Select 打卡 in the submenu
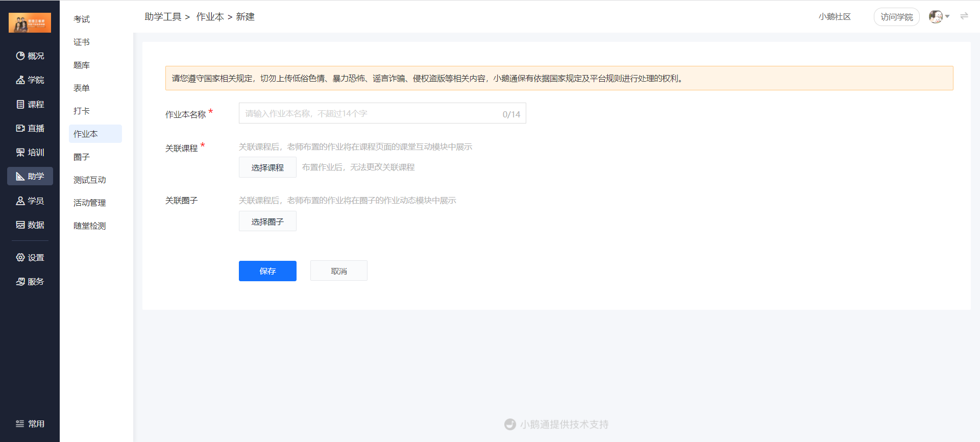The image size is (980, 442). (x=82, y=111)
